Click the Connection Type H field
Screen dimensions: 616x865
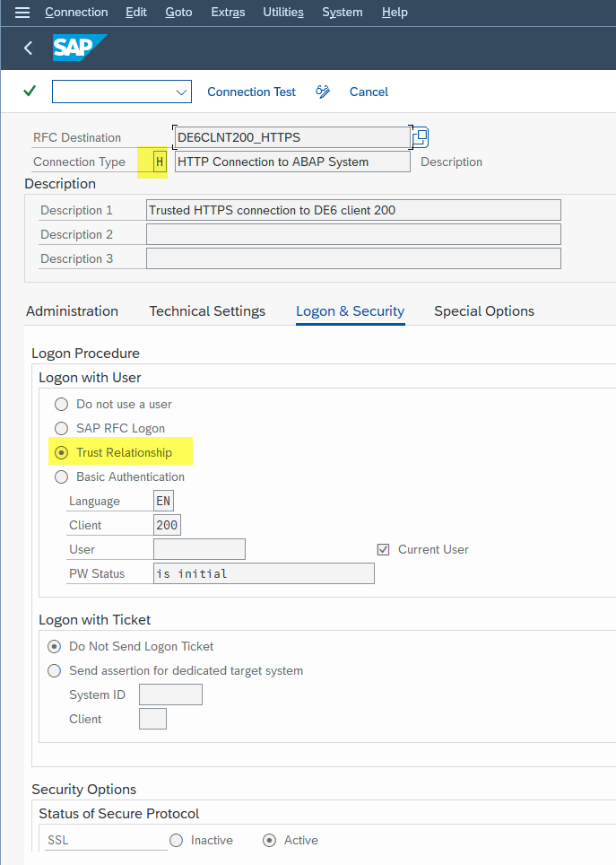[160, 162]
